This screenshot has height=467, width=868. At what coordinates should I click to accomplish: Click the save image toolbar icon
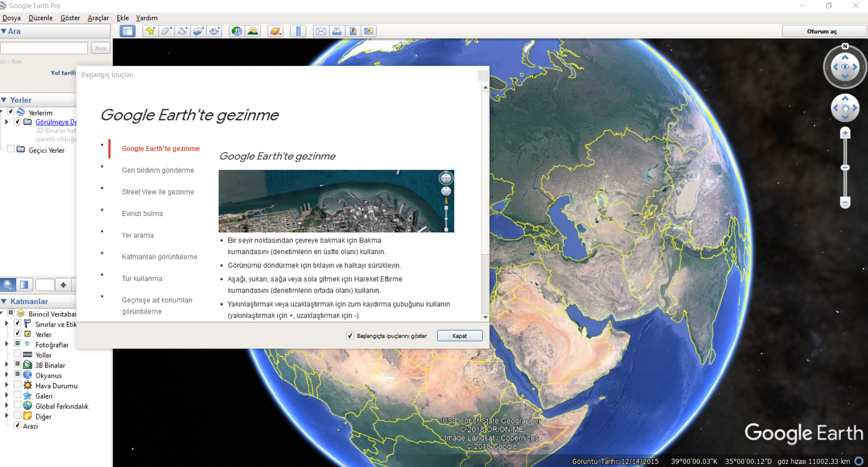(x=353, y=31)
